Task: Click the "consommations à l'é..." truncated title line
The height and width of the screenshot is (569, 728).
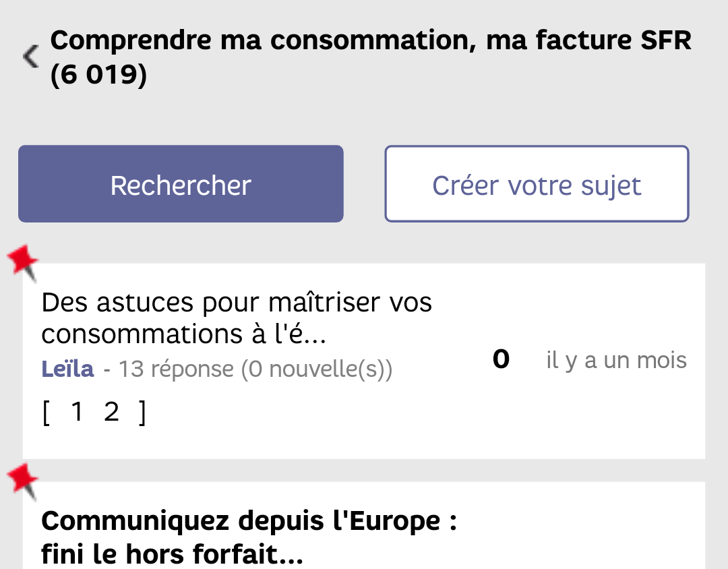Action: tap(183, 334)
